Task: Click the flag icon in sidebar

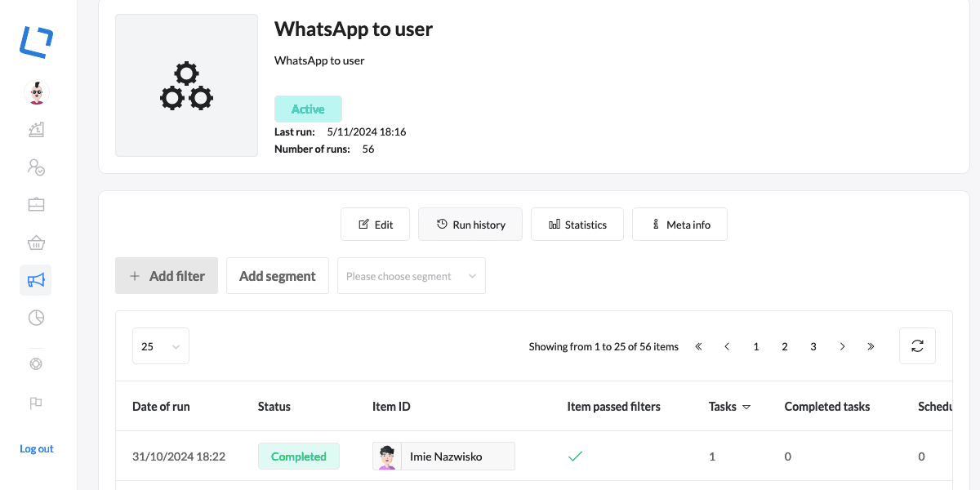Action: point(36,403)
